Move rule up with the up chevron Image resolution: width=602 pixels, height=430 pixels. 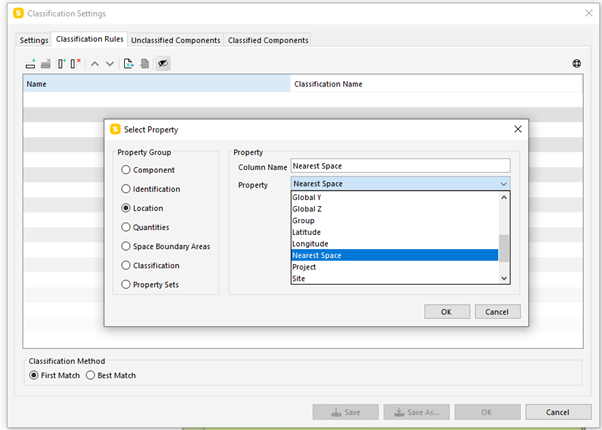coord(95,64)
